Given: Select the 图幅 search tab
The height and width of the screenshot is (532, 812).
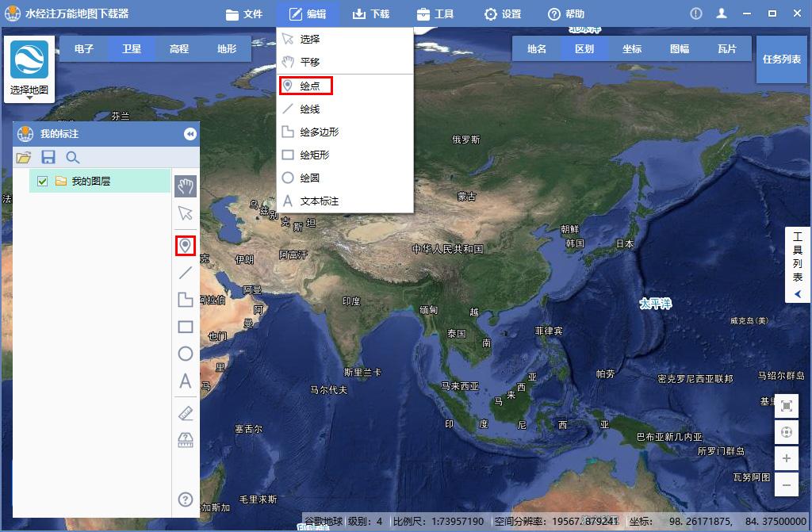Looking at the screenshot, I should (x=680, y=48).
